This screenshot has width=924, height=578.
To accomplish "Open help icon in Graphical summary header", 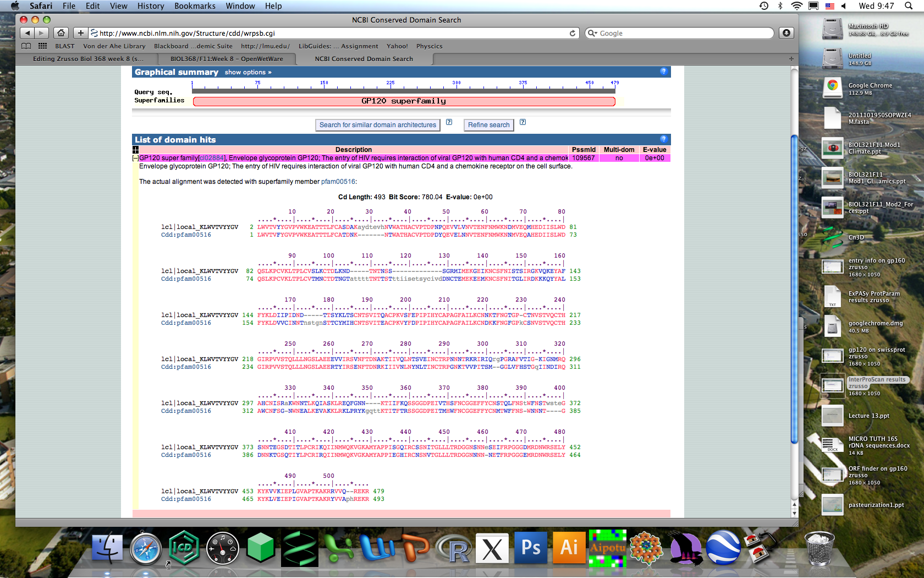I will click(x=663, y=72).
